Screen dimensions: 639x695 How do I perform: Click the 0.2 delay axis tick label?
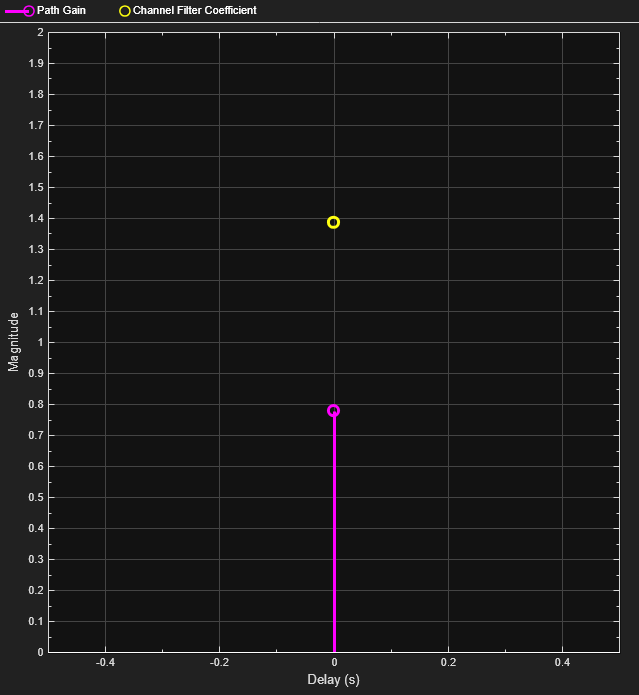click(448, 662)
